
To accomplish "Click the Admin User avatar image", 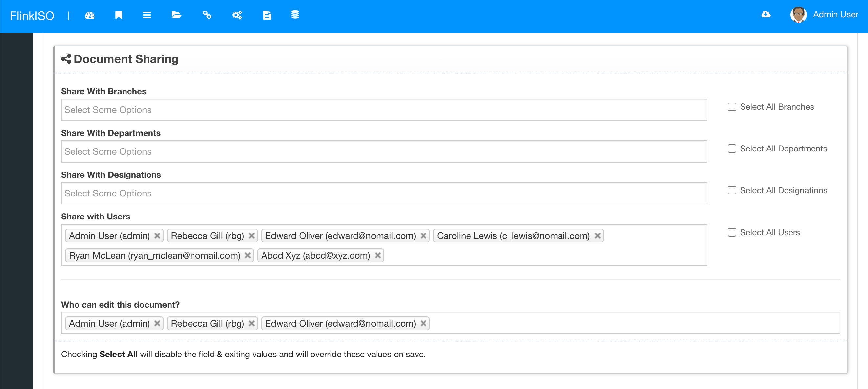I will point(798,15).
